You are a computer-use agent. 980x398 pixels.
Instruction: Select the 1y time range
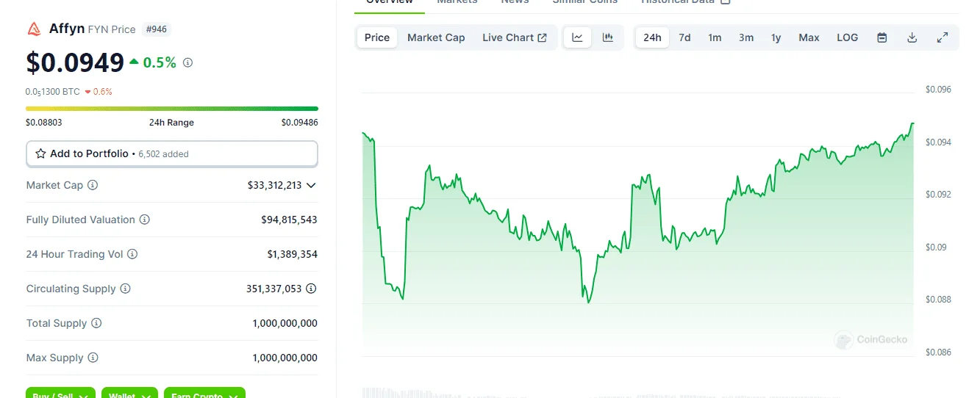[776, 37]
